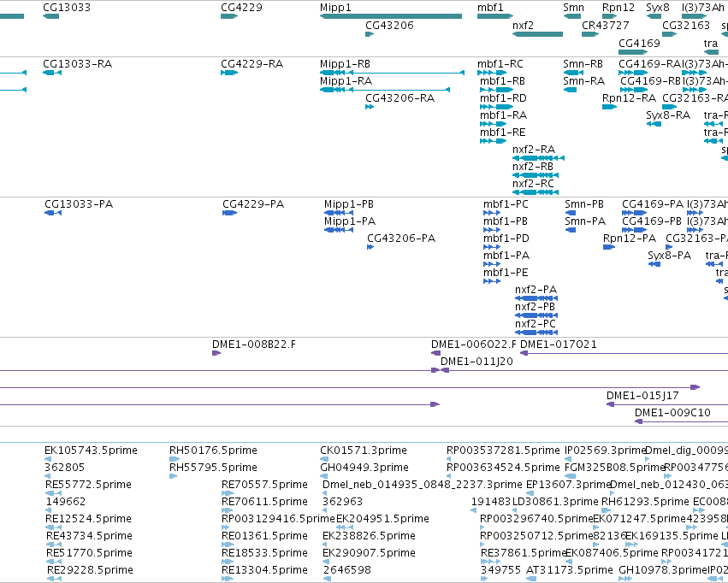This screenshot has height=583, width=728.
Task: Click the CG13033 gene label
Action: 67,8
